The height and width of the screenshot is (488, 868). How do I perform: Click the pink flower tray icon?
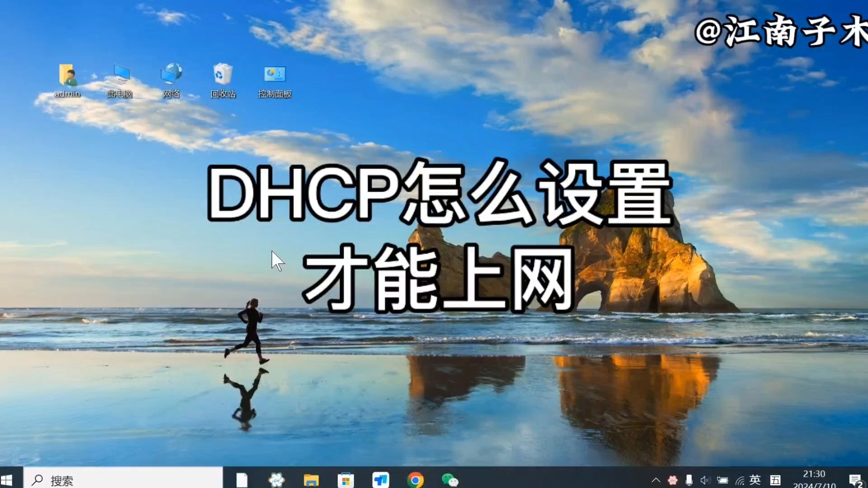[x=672, y=480]
